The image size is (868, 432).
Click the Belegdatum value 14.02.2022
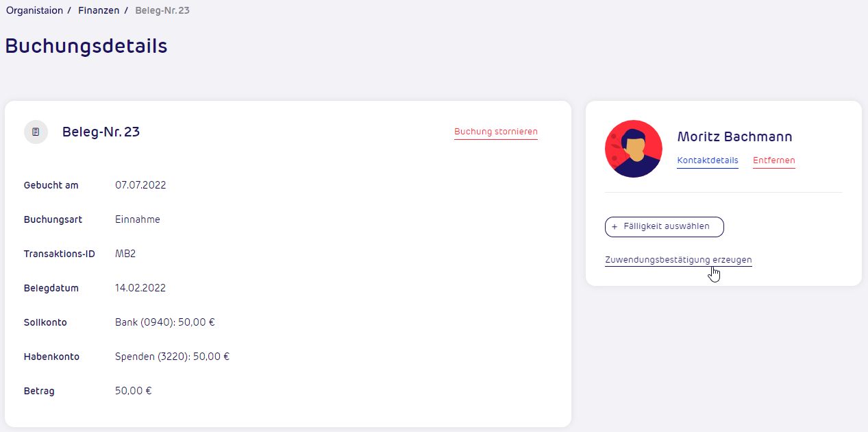pyautogui.click(x=140, y=288)
